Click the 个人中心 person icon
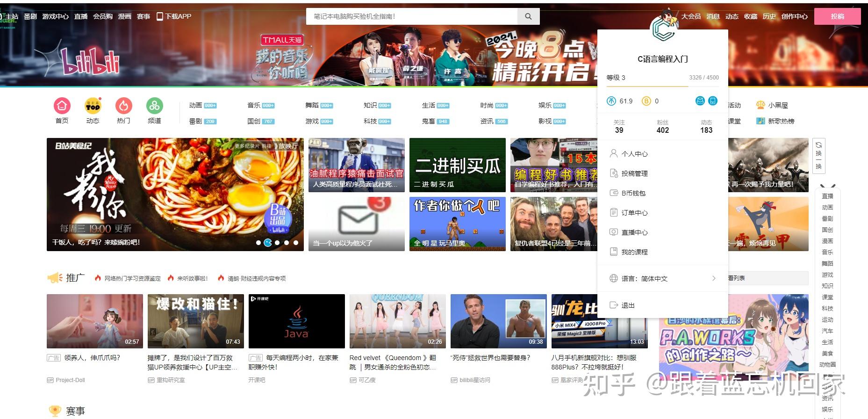 [614, 153]
